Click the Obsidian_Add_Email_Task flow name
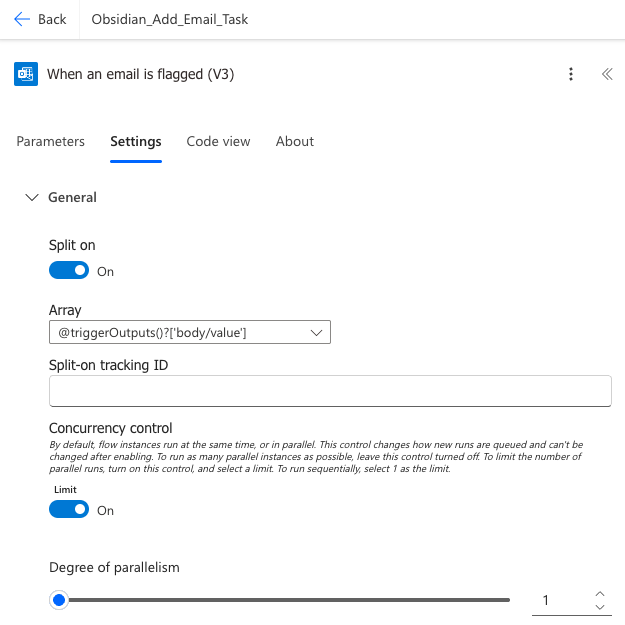Screen dimensions: 625x625 (x=169, y=19)
